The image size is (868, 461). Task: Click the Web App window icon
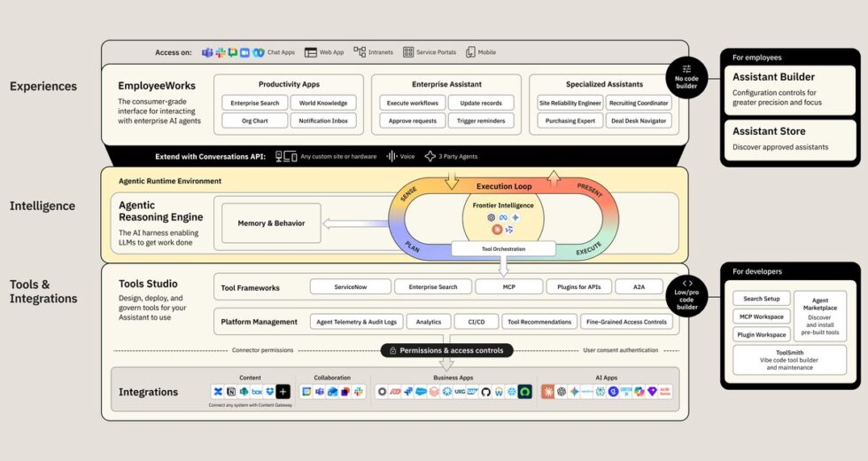[x=311, y=52]
